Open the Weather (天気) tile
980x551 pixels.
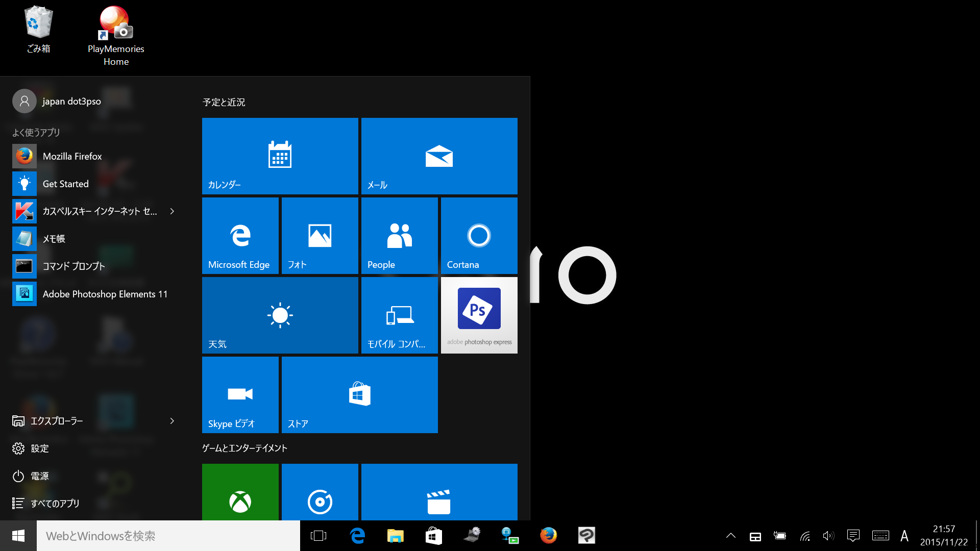pos(280,315)
